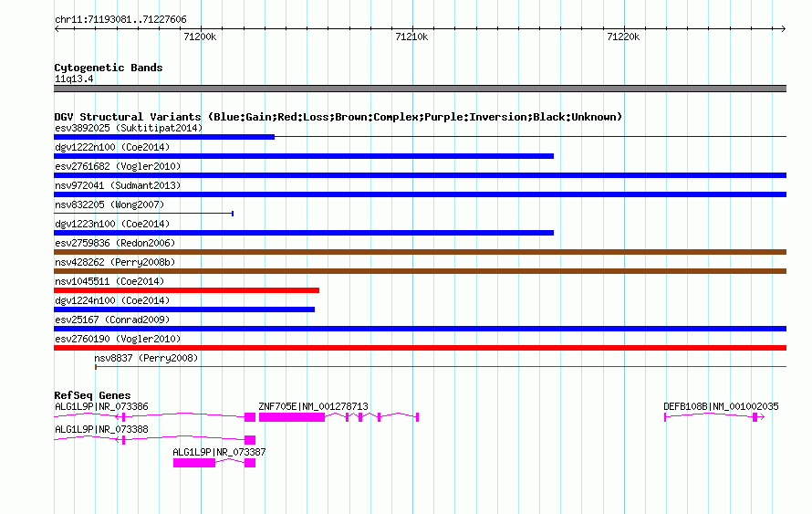Open nsv972041 (Sudmant2013) variant label
This screenshot has height=514, width=812.
tap(118, 185)
